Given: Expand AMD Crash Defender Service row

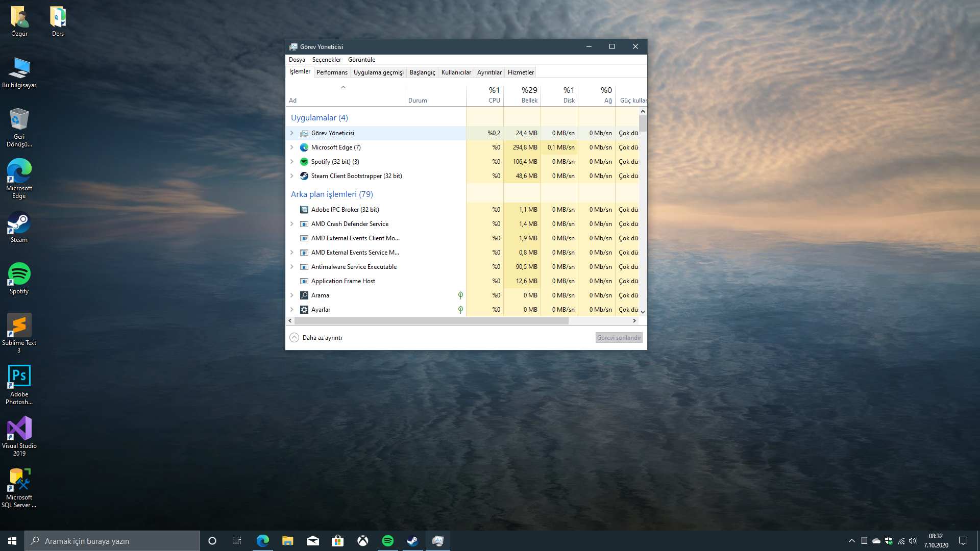Looking at the screenshot, I should tap(292, 224).
